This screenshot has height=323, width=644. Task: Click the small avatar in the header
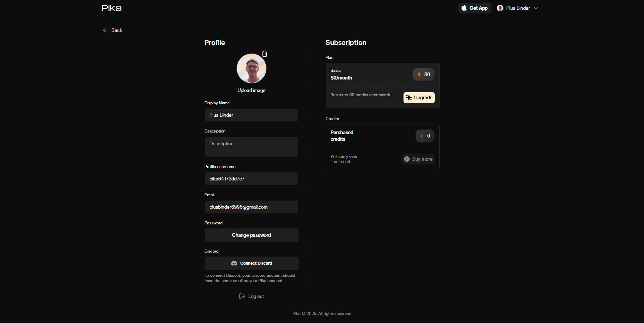[500, 8]
